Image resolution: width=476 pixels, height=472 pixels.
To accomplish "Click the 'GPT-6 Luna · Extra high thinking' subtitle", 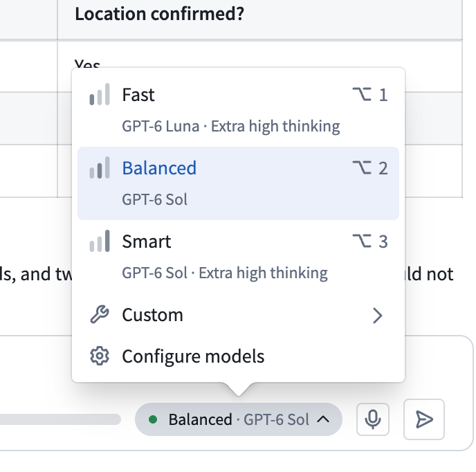I will tap(230, 127).
